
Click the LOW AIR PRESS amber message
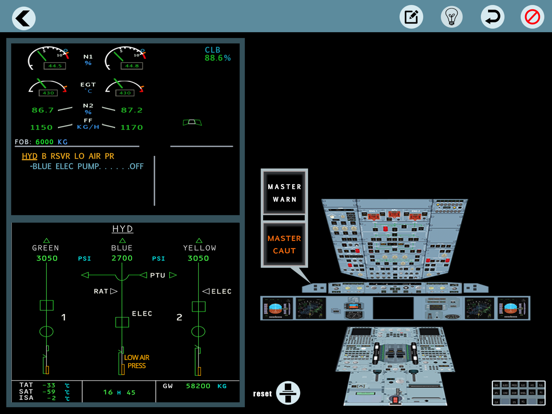pyautogui.click(x=137, y=362)
